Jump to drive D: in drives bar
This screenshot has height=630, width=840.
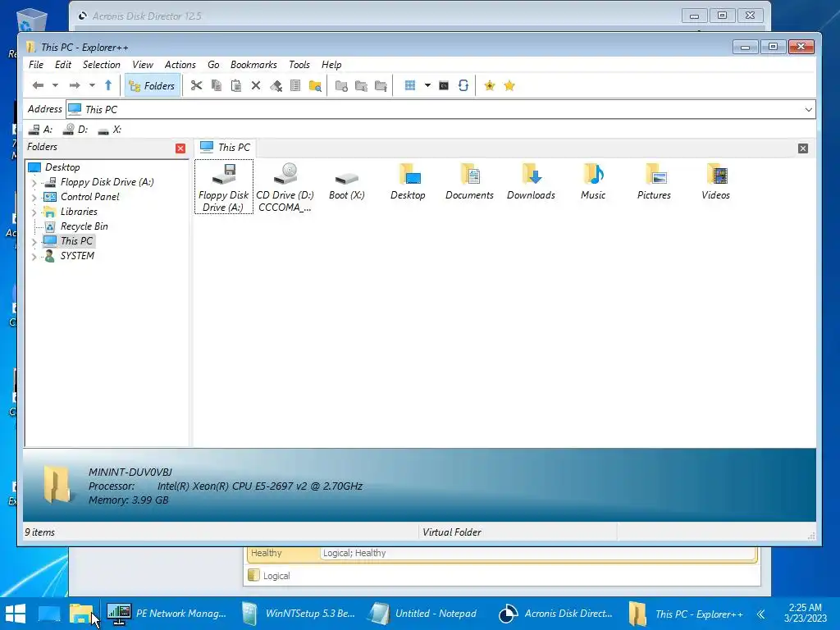pos(75,129)
